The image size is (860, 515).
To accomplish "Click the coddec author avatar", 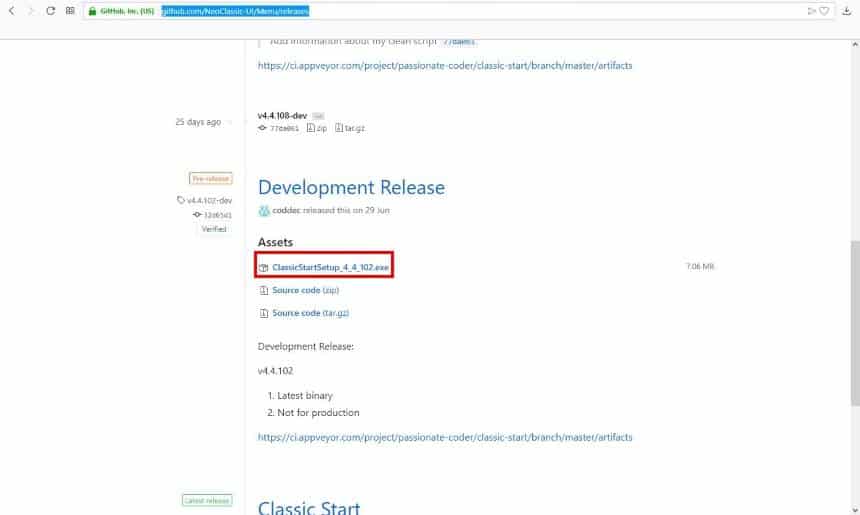I will tap(264, 211).
